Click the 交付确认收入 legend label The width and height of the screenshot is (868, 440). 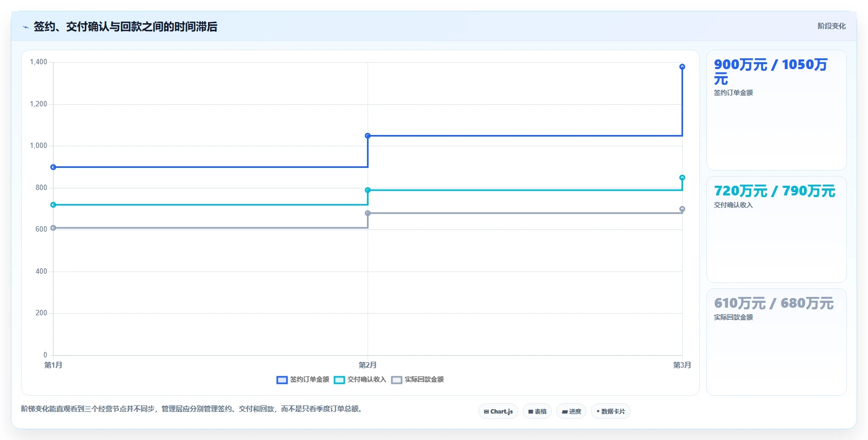pyautogui.click(x=367, y=380)
